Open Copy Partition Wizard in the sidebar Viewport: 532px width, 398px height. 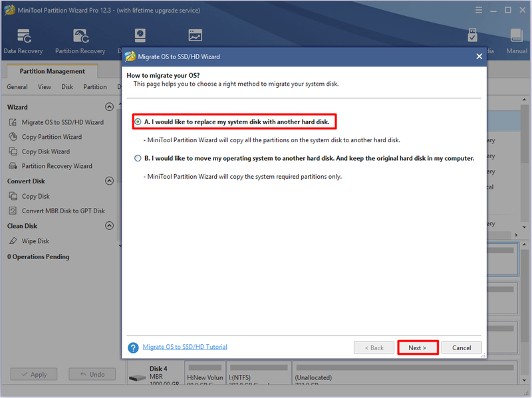pos(52,137)
